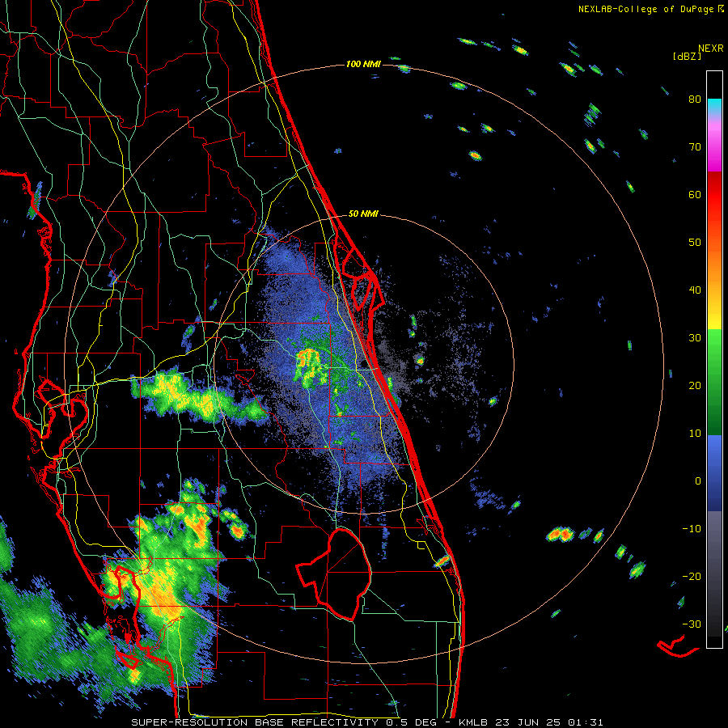The image size is (728, 728).
Task: Click the 70 value on the dBZ scale
Action: pyautogui.click(x=695, y=146)
